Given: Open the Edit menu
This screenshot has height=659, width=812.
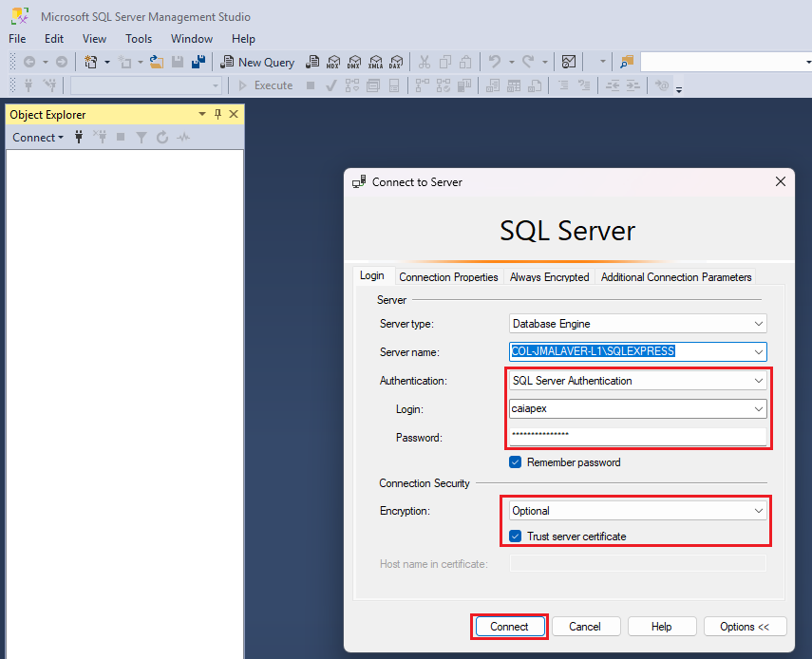Looking at the screenshot, I should [x=54, y=39].
